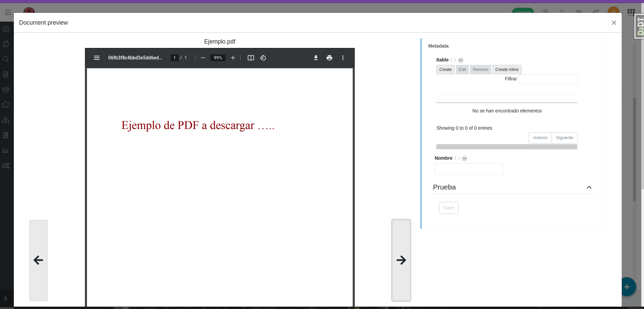Click the Nombre text field
This screenshot has width=644, height=309.
(469, 169)
